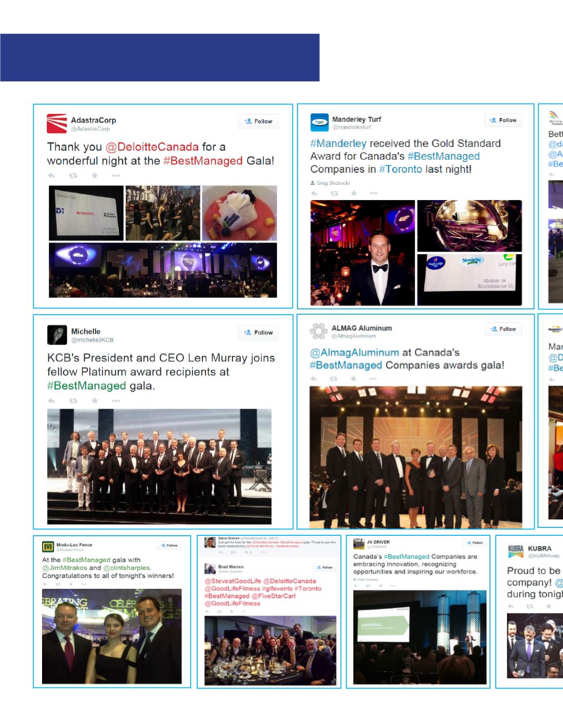563x728 pixels.
Task: View Brad Warren's dinner table photo
Action: pyautogui.click(x=270, y=650)
